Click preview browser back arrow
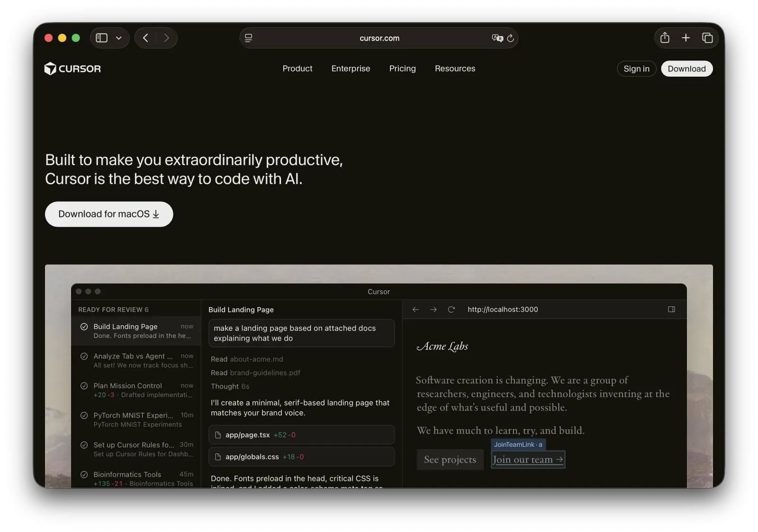Image resolution: width=758 pixels, height=532 pixels. tap(415, 310)
